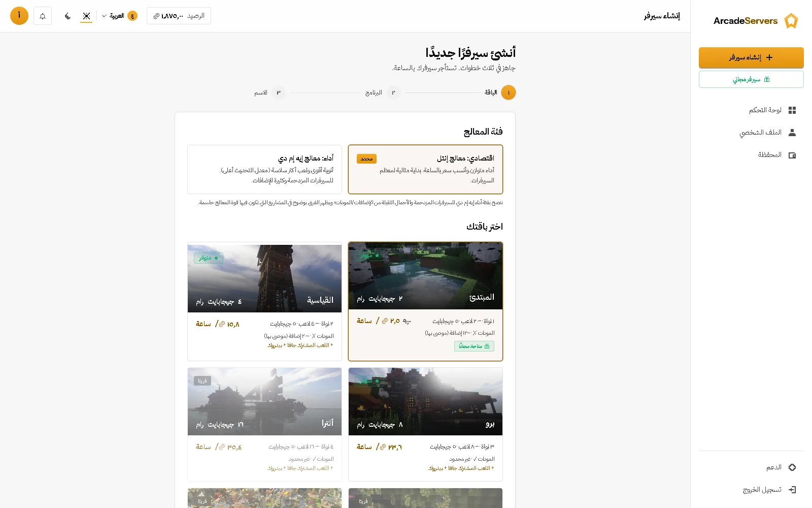Choose أداء AMD processor option
Screen dimensions: 812x508
tap(264, 169)
